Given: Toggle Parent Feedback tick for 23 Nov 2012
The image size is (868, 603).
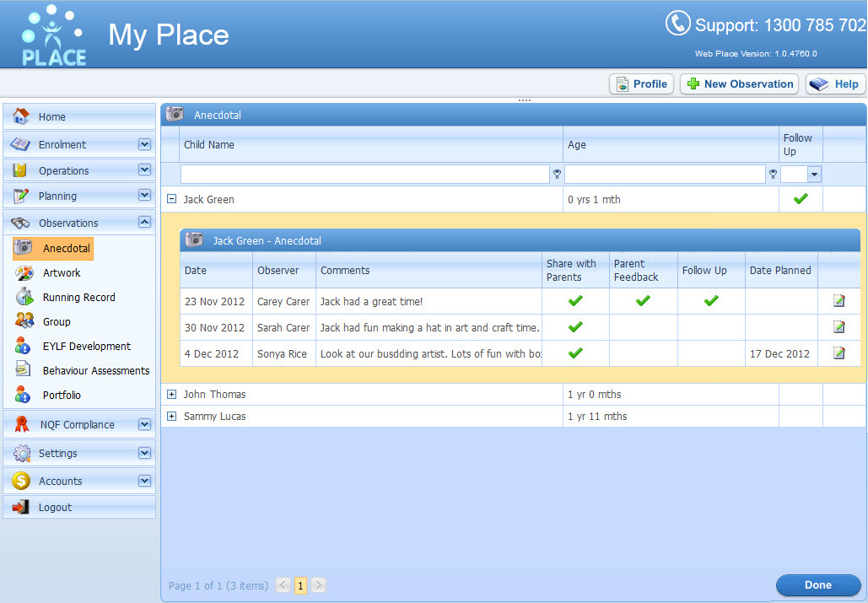Looking at the screenshot, I should [643, 301].
